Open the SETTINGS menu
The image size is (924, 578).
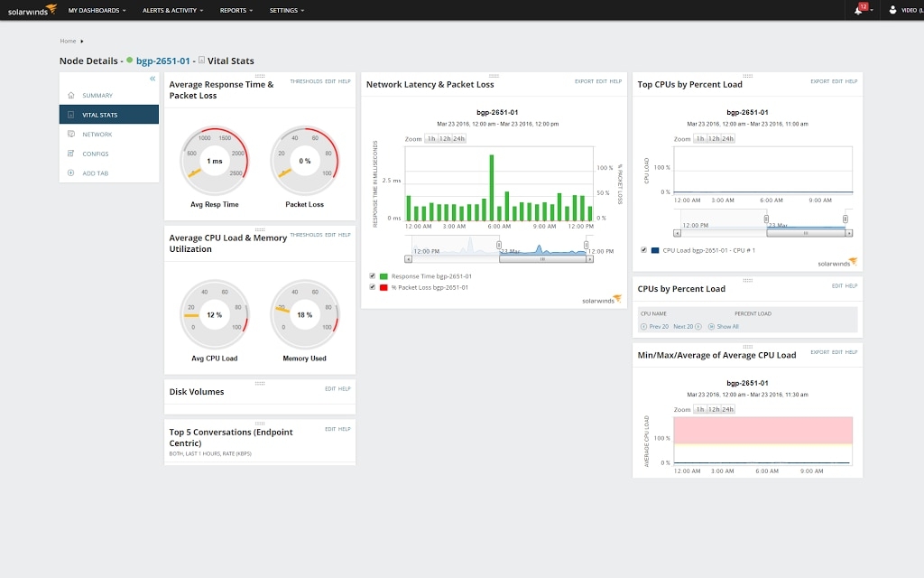tap(286, 11)
